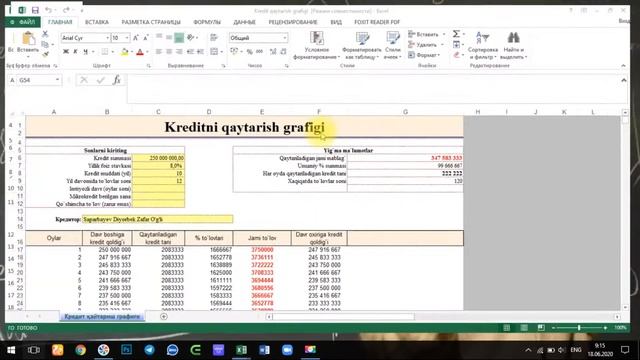Click the Удалить cells button
This screenshot has height=360, width=640.
click(x=426, y=44)
